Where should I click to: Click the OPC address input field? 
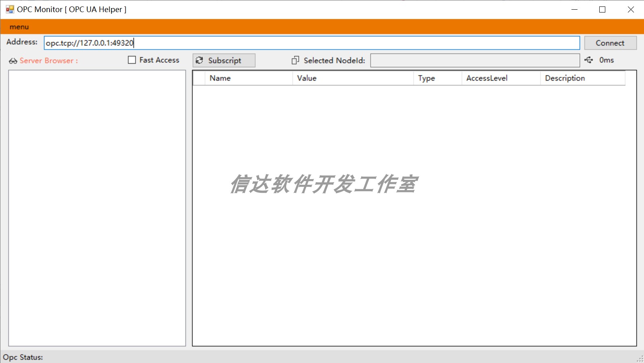(312, 43)
